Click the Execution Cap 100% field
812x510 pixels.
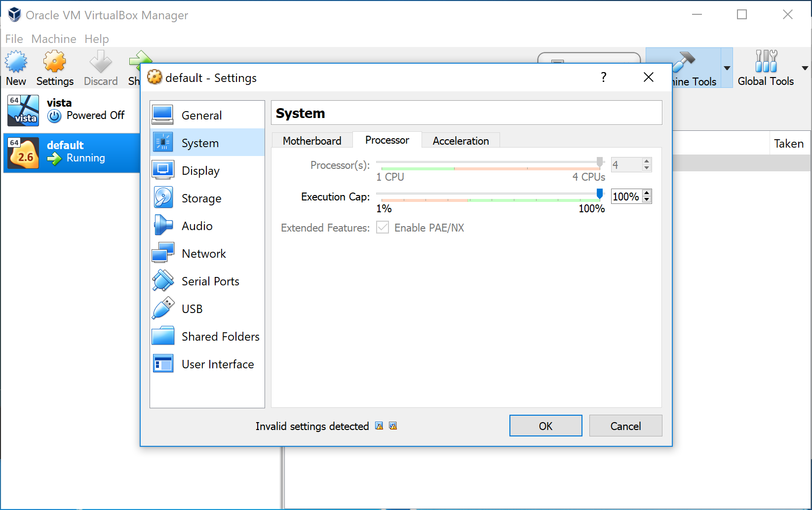626,196
